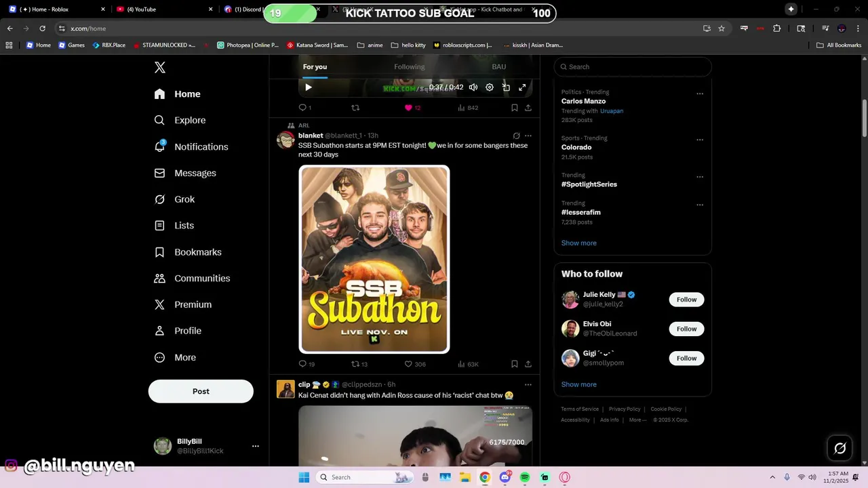This screenshot has width=868, height=488.
Task: Open BillyBill account options menu
Action: tap(256, 446)
